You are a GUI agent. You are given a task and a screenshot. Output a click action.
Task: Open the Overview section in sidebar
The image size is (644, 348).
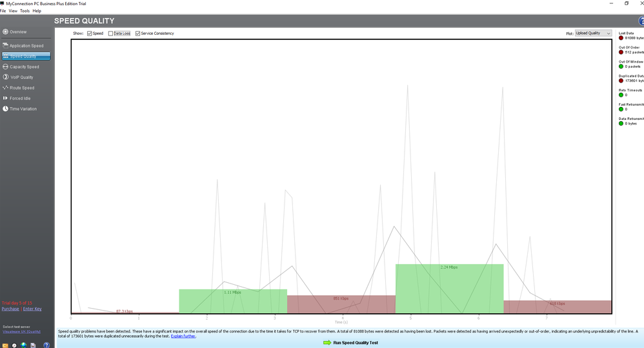pyautogui.click(x=15, y=32)
